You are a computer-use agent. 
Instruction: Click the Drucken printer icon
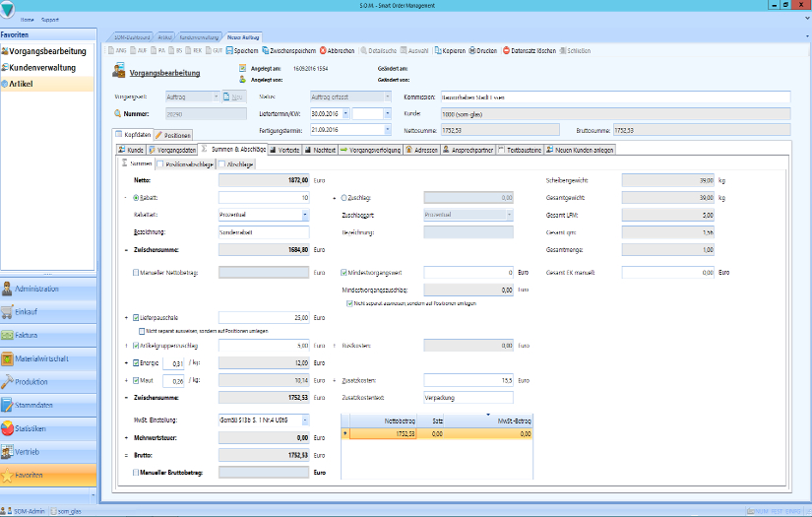[x=471, y=50]
